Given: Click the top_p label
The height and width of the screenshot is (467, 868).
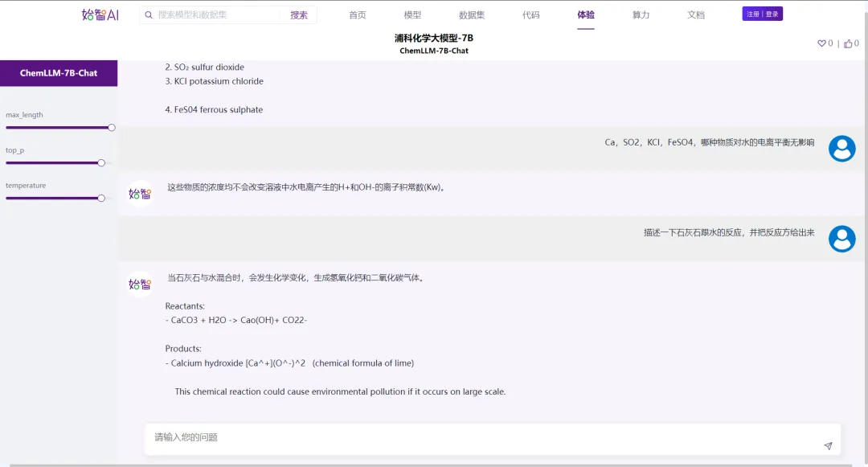Looking at the screenshot, I should 15,150.
